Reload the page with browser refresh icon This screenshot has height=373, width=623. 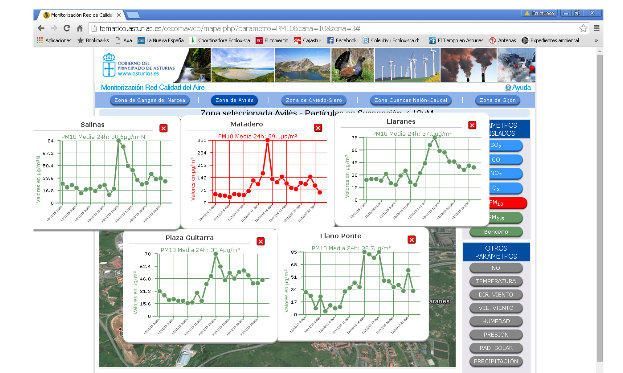tap(66, 28)
